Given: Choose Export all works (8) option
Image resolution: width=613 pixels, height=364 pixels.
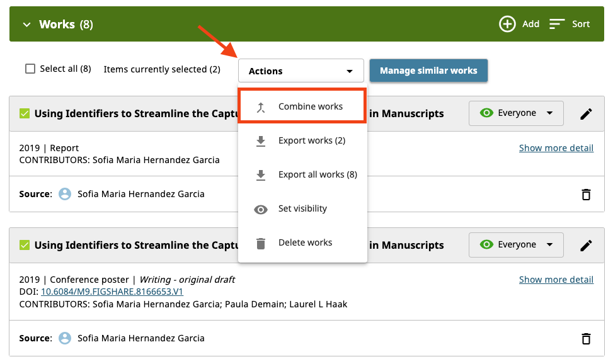Looking at the screenshot, I should [x=302, y=174].
